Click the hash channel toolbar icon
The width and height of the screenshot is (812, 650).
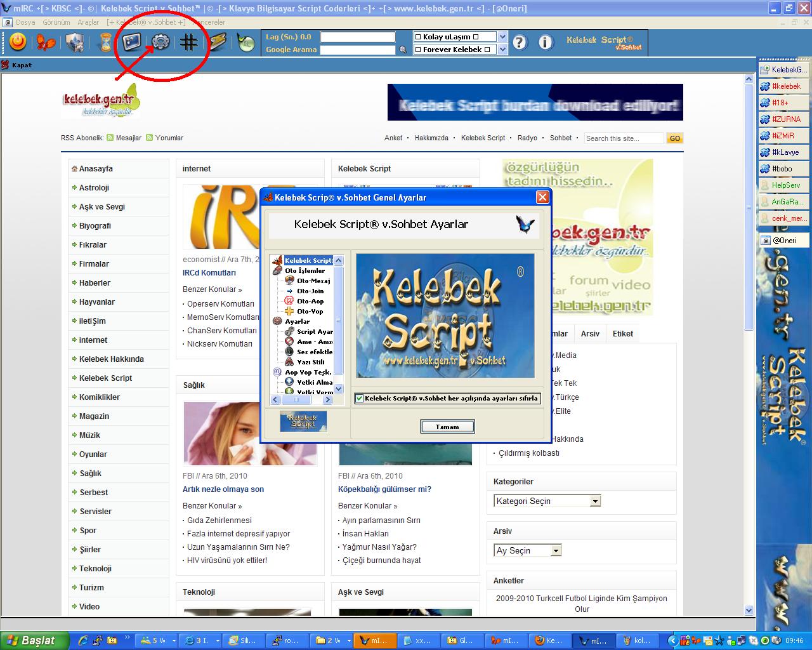(188, 43)
